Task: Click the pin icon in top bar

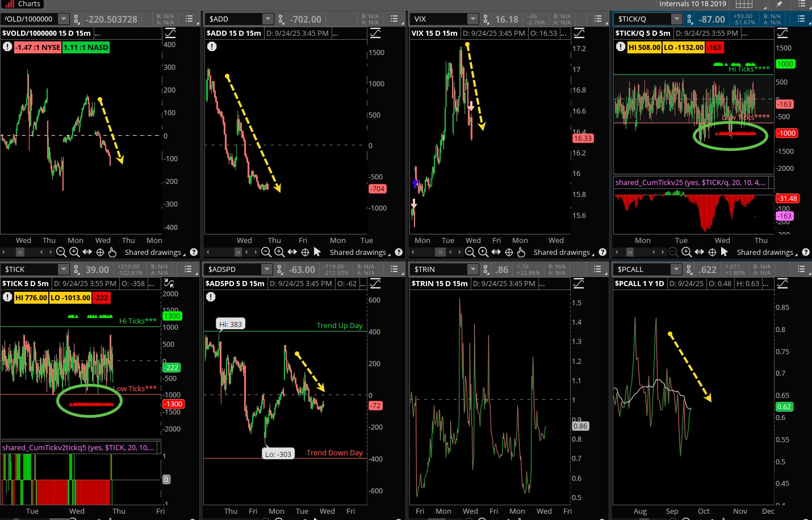Action: point(779,4)
